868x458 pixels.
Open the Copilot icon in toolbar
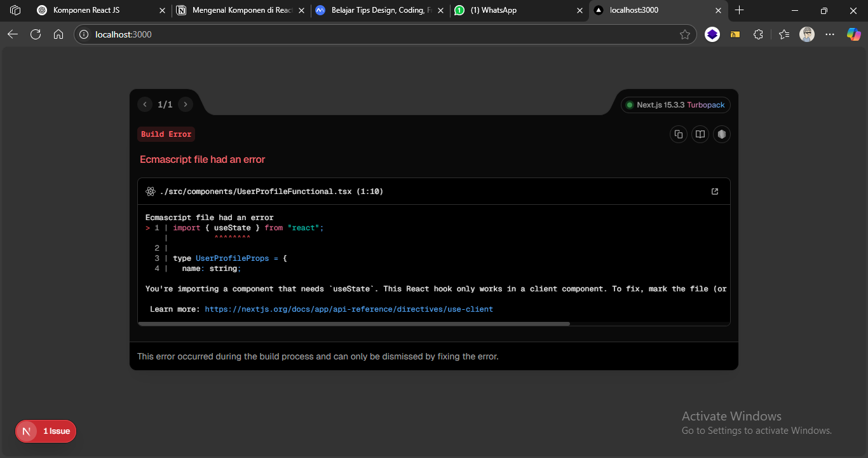click(853, 34)
